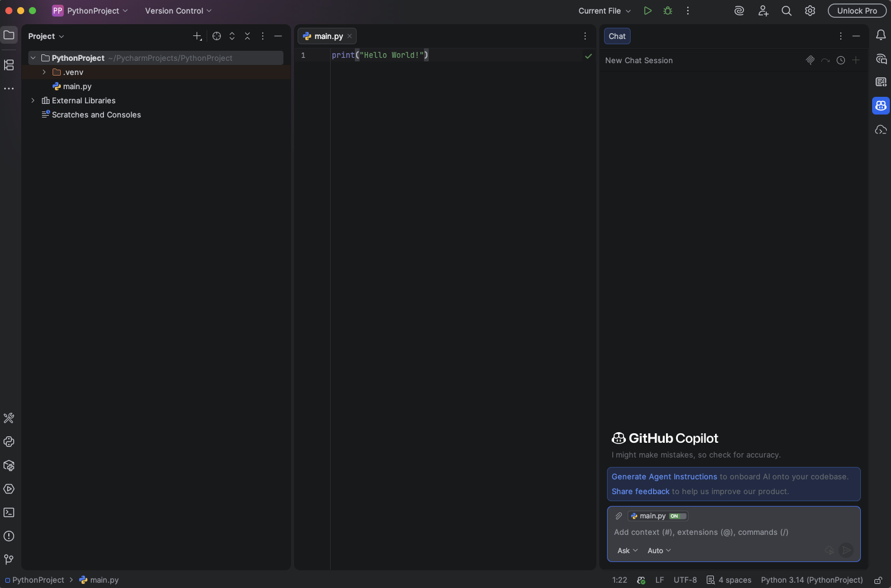Toggle file read-only lock in status bar
Viewport: 891px width, 588px height.
879,580
